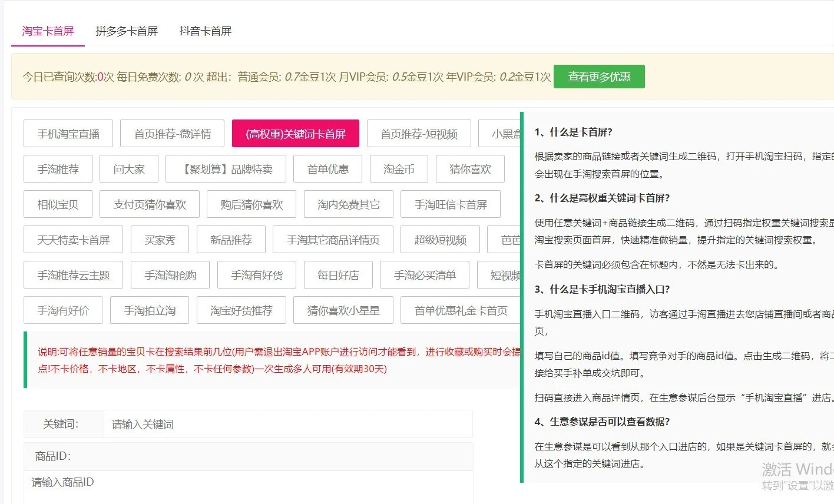
Task: Choose 首页推荐-微详情 entry type
Action: pos(173,134)
